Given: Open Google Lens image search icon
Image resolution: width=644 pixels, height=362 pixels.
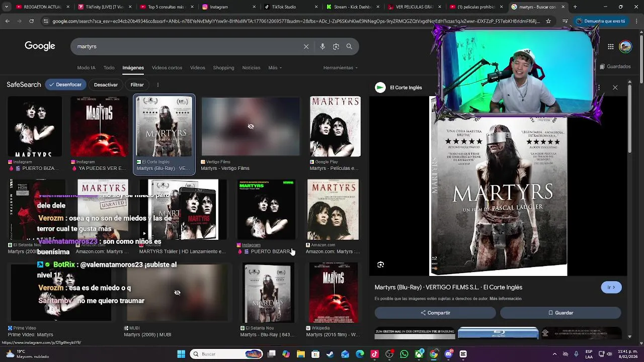Looking at the screenshot, I should (x=336, y=46).
